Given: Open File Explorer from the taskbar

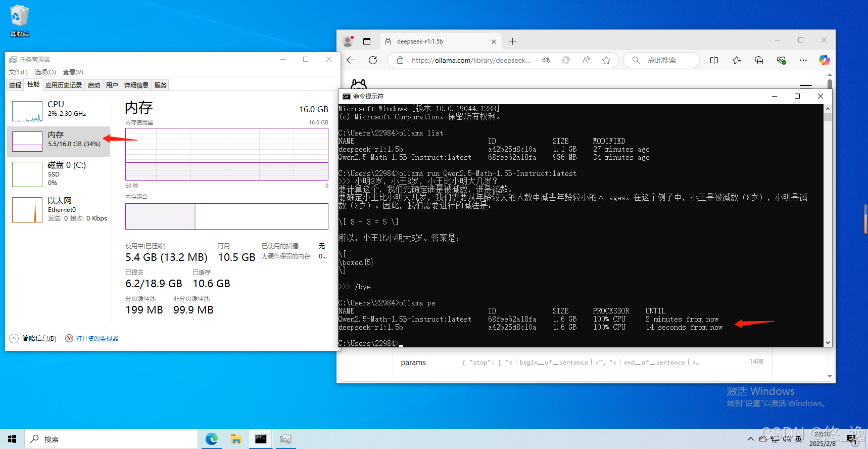Looking at the screenshot, I should (x=236, y=439).
